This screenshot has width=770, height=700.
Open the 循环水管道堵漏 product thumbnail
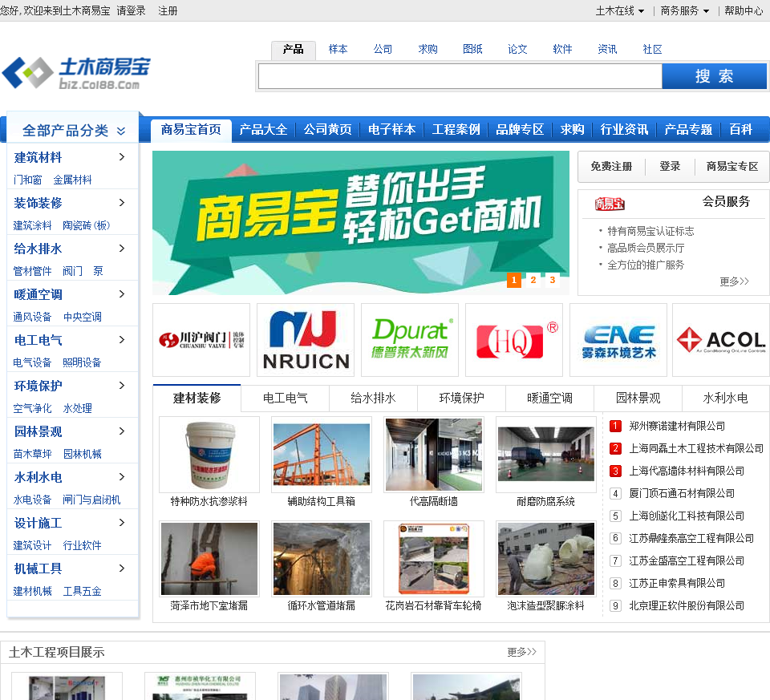click(321, 559)
